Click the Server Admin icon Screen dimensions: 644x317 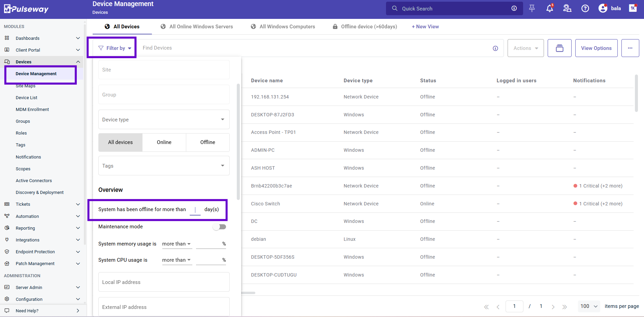[7, 287]
